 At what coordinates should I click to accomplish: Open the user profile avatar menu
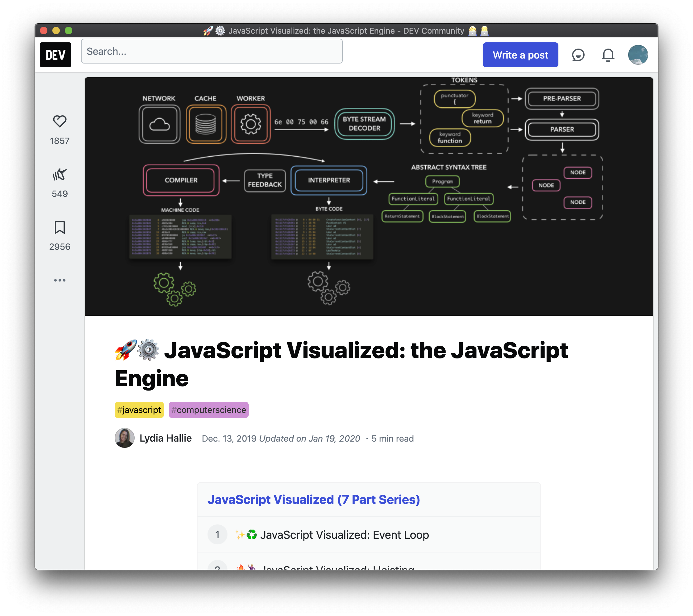tap(638, 55)
